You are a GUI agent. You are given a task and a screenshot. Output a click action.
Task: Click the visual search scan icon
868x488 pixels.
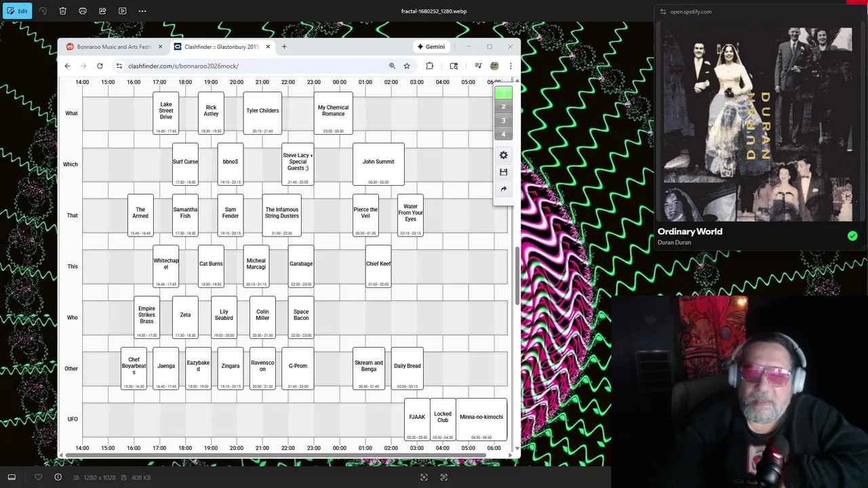(424, 477)
